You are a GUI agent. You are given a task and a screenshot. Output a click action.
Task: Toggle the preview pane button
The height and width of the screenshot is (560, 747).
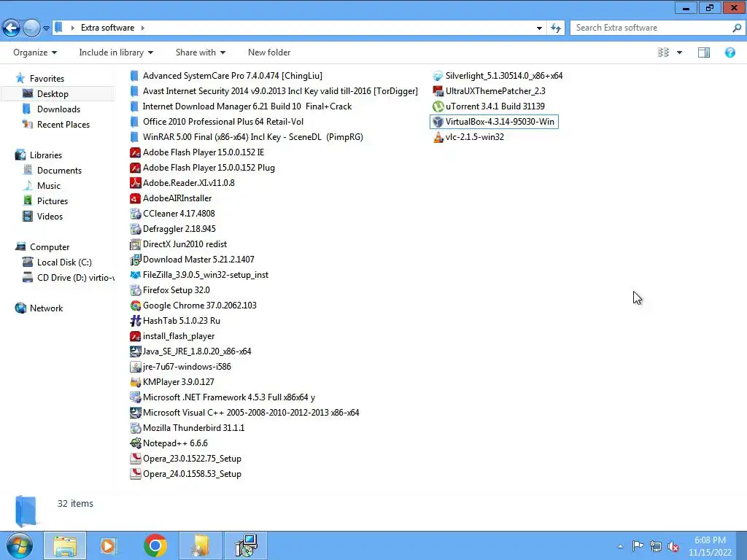pos(704,52)
